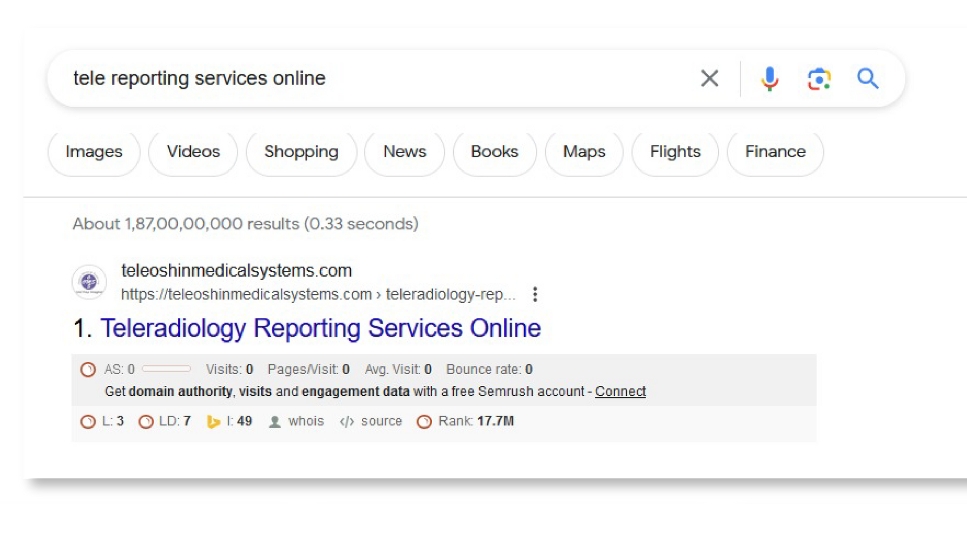967x560 pixels.
Task: Click the Bing index icon labeled I: 49
Action: click(213, 422)
